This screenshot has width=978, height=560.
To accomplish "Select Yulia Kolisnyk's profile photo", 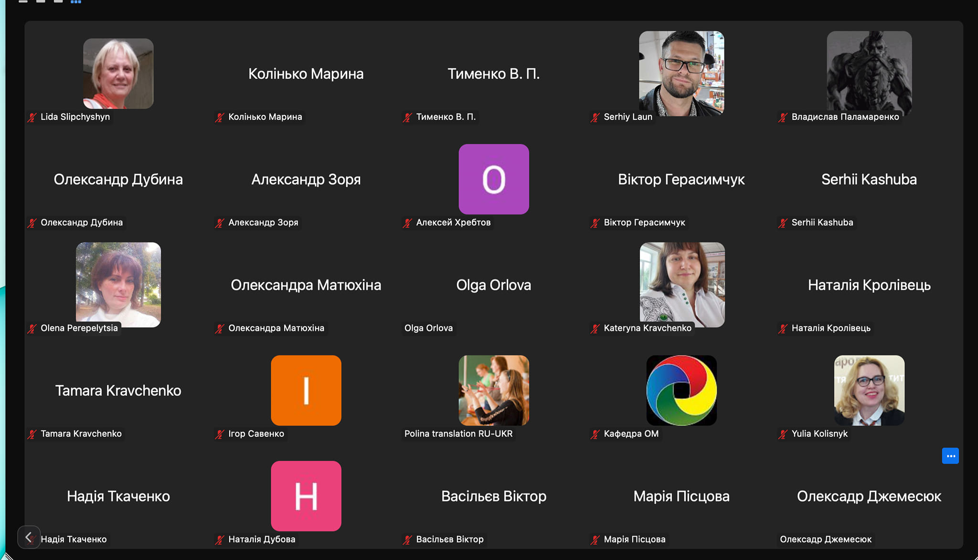I will tap(869, 391).
